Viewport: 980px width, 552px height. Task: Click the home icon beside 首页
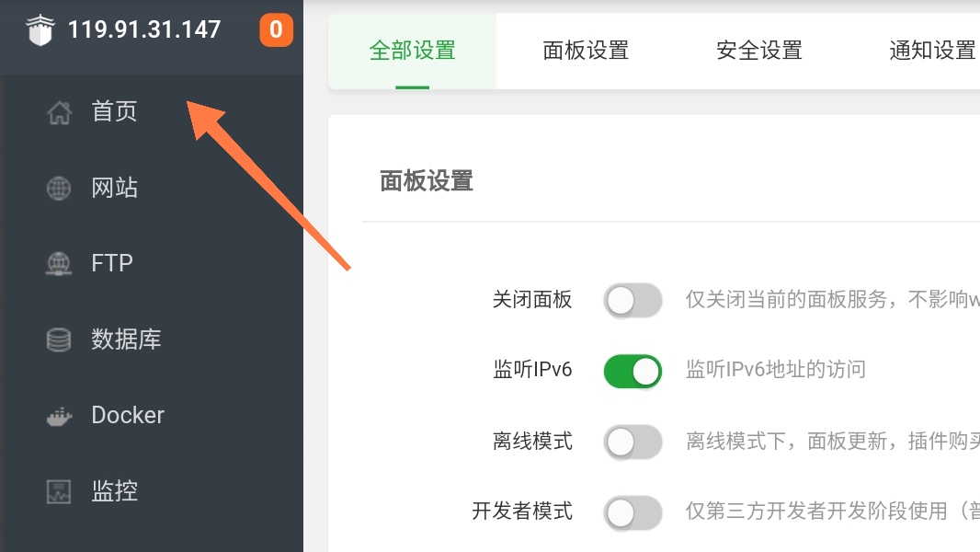coord(60,112)
